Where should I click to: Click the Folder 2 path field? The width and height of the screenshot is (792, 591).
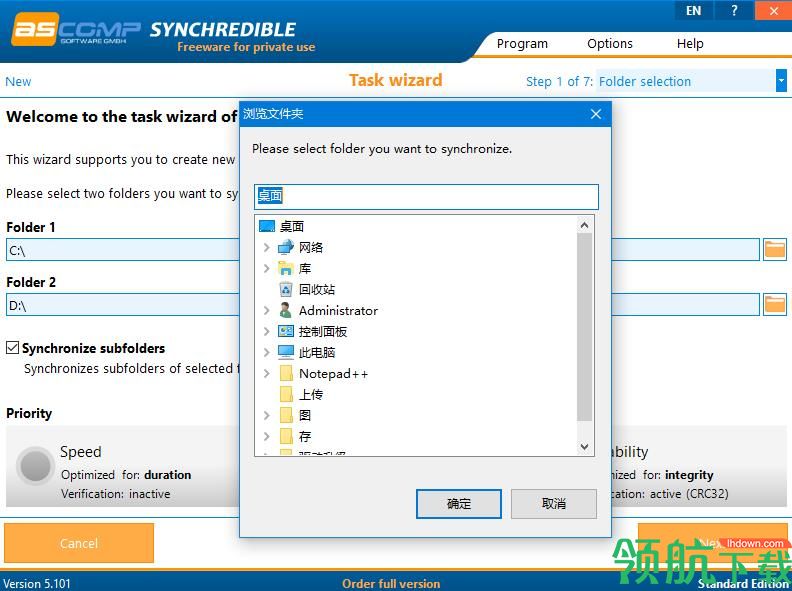[122, 305]
